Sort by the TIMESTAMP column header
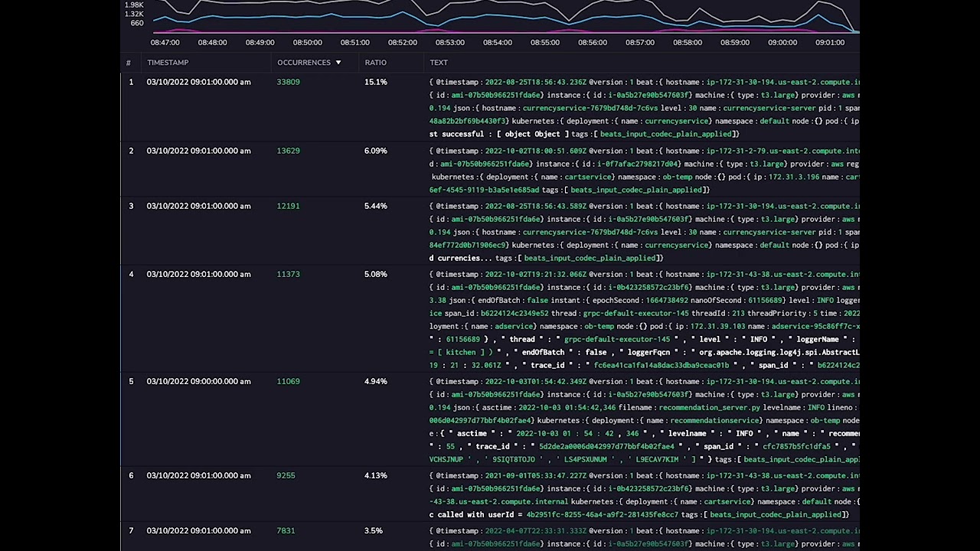This screenshot has width=980, height=551. (168, 63)
